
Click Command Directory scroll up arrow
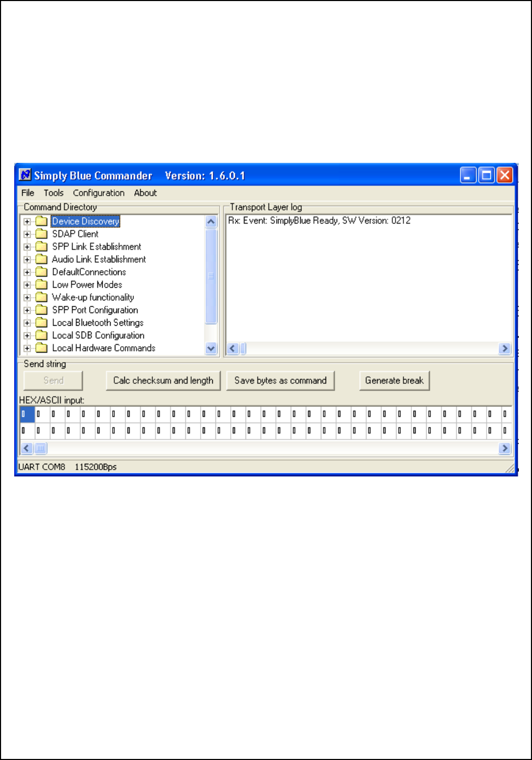point(211,221)
